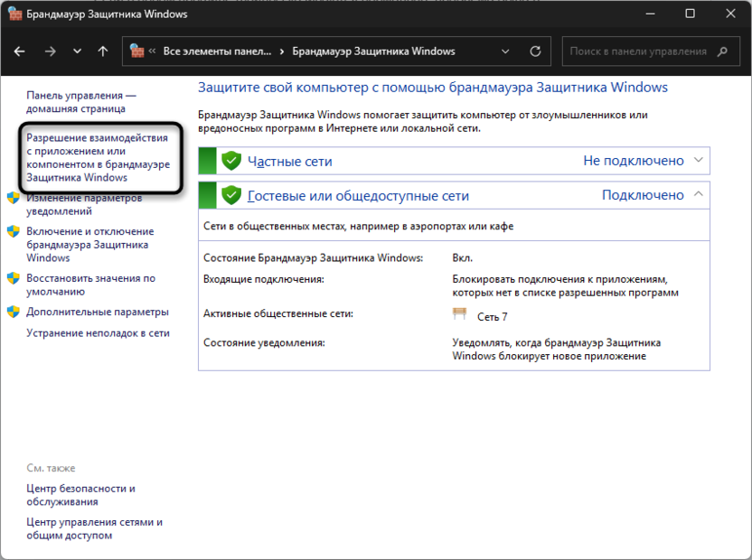This screenshot has width=752, height=560.
Task: Go up one folder level arrow
Action: [103, 51]
